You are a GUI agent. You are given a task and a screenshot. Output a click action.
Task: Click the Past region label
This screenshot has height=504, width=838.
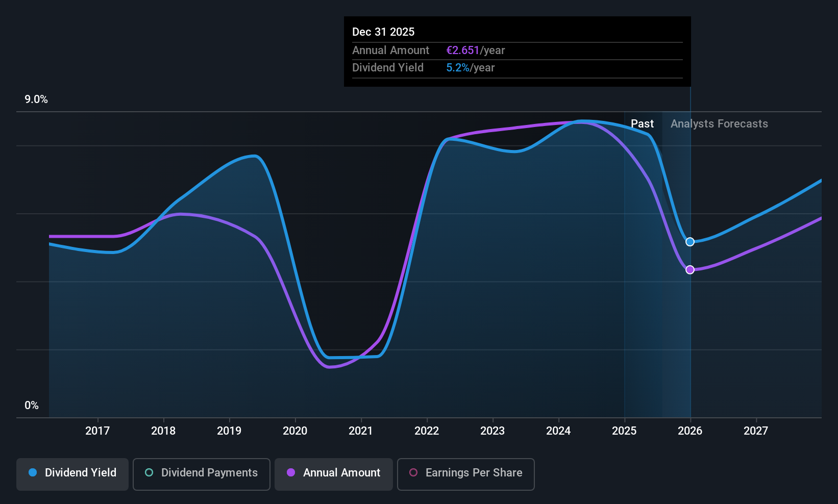[x=642, y=124]
